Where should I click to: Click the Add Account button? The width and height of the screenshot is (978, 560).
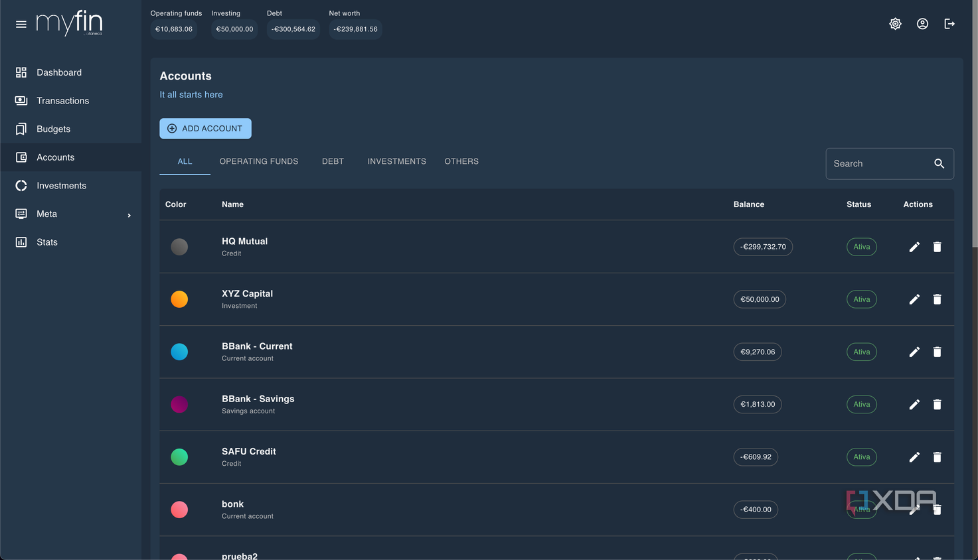pos(205,129)
